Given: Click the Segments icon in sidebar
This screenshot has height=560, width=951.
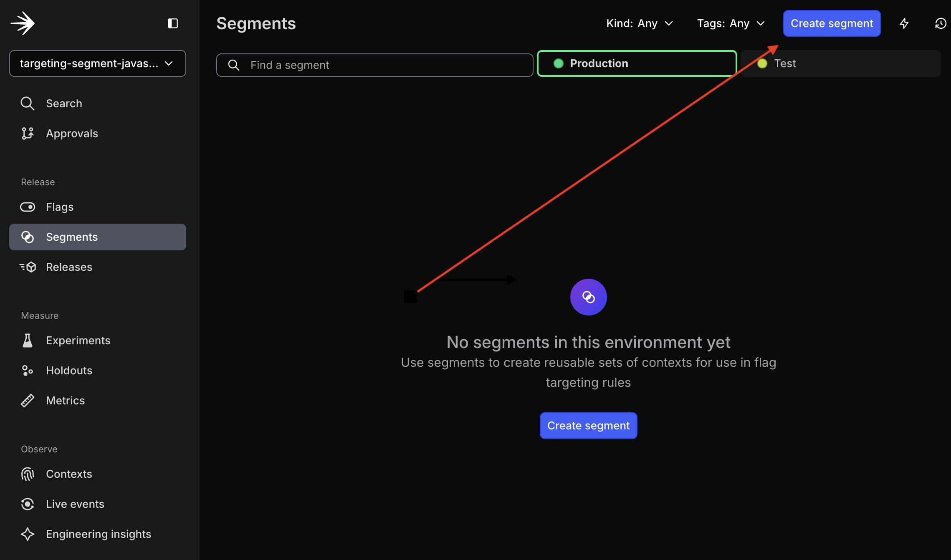Looking at the screenshot, I should tap(27, 237).
